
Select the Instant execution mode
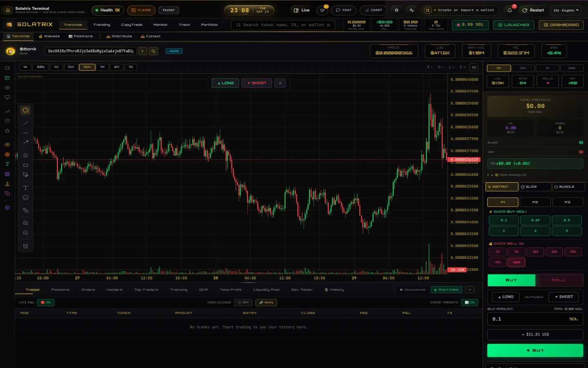pos(502,187)
